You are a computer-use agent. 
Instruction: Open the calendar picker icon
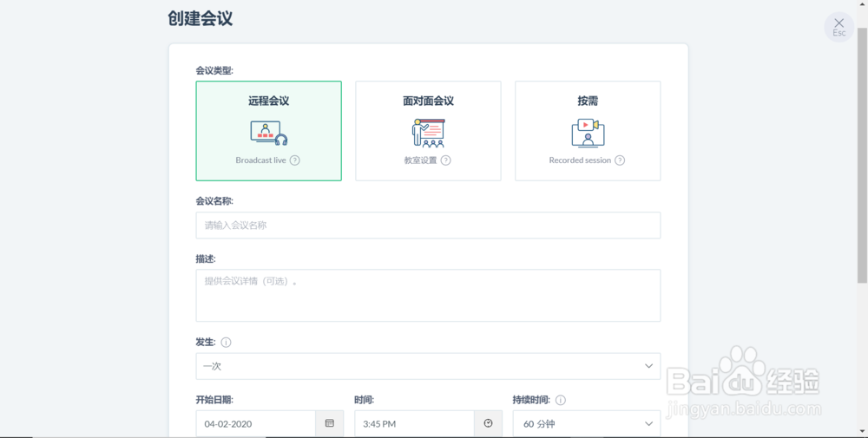pyautogui.click(x=329, y=423)
